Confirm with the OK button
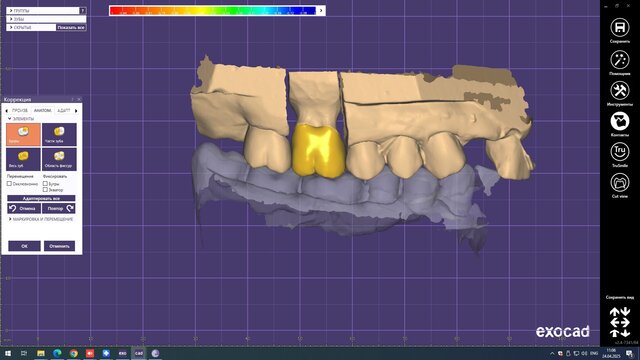The width and height of the screenshot is (640, 360). coord(24,246)
